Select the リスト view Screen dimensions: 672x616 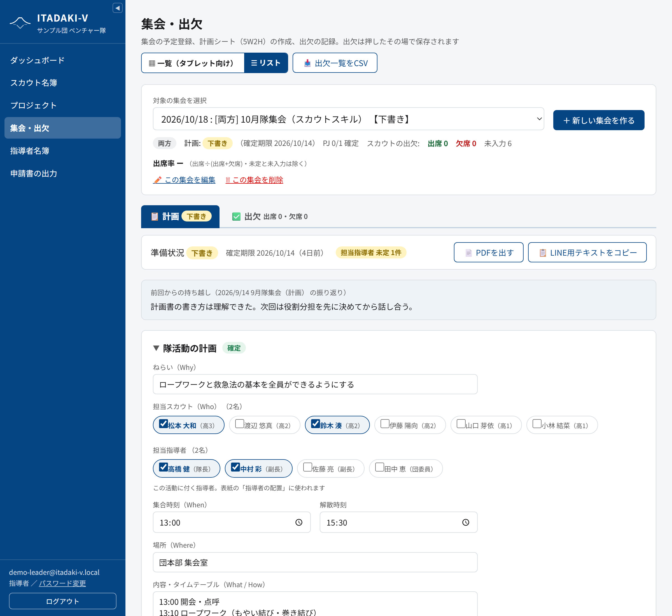266,63
